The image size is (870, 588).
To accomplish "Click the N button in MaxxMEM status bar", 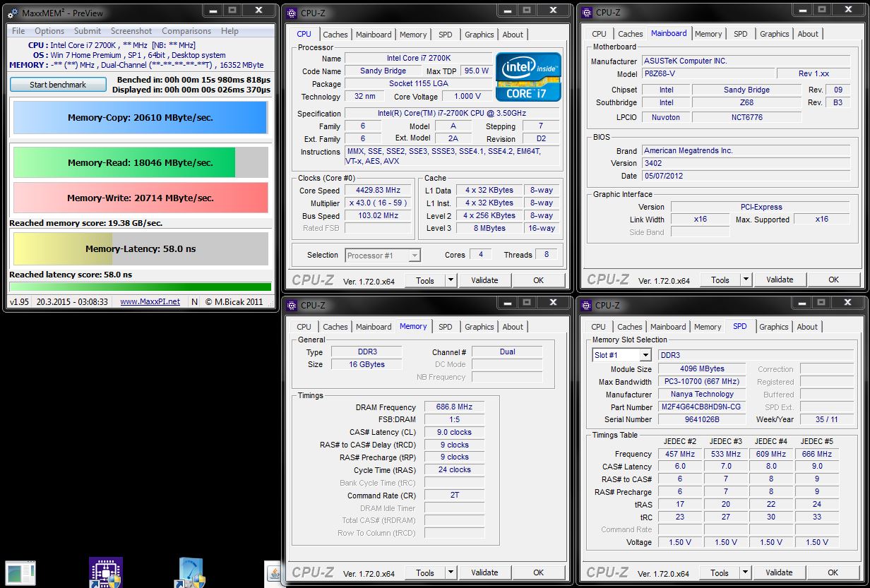I will (x=194, y=301).
